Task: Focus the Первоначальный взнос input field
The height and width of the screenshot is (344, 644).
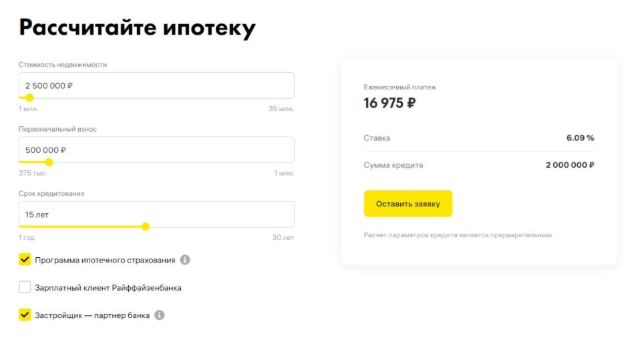Action: tap(156, 150)
